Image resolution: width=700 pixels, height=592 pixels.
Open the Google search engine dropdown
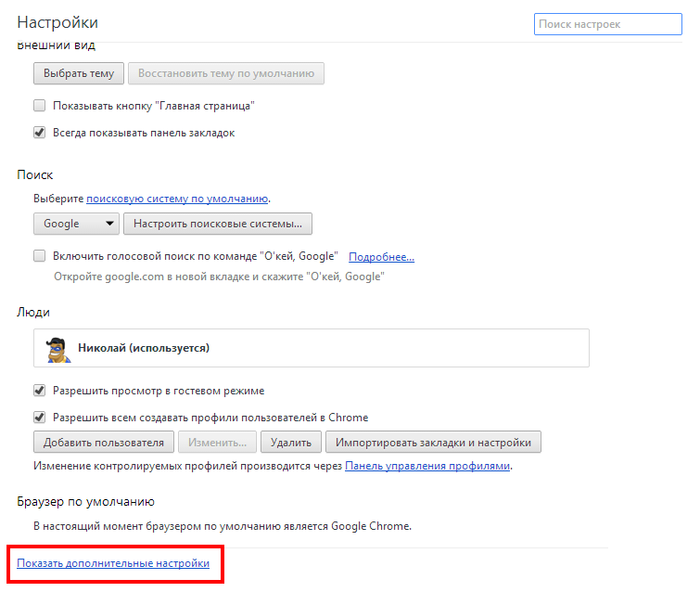76,224
